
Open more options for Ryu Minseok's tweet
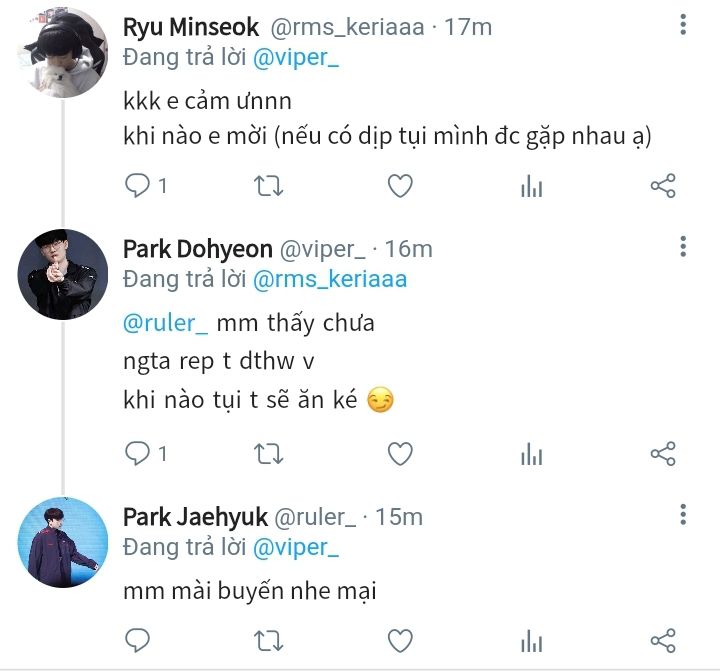click(x=683, y=27)
